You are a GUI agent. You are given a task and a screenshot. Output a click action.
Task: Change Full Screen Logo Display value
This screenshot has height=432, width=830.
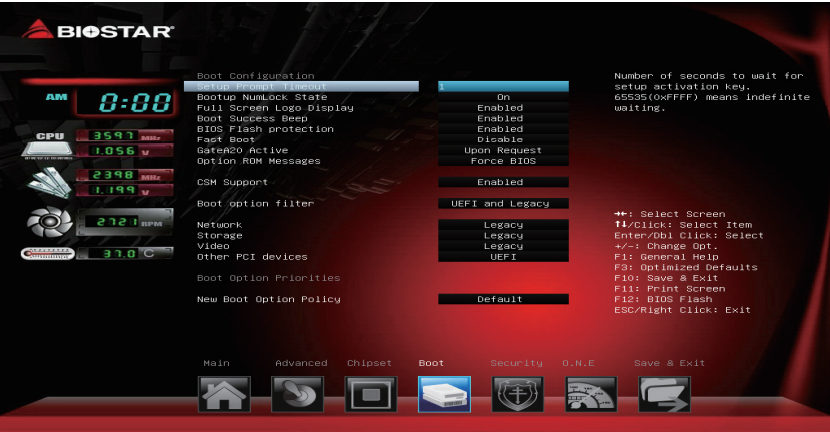click(503, 107)
